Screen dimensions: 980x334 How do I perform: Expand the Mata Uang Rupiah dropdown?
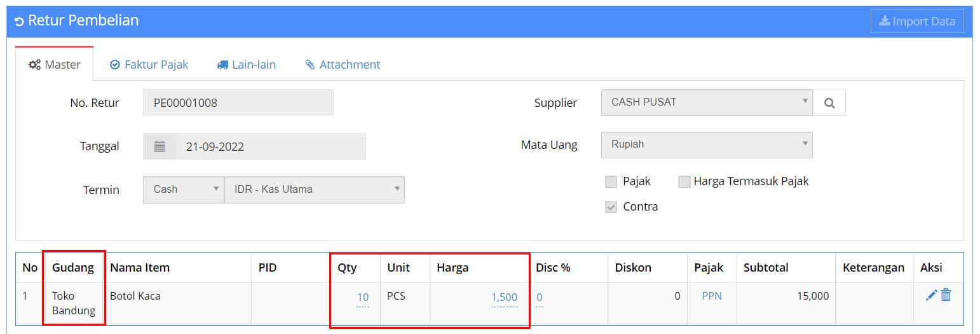[707, 144]
